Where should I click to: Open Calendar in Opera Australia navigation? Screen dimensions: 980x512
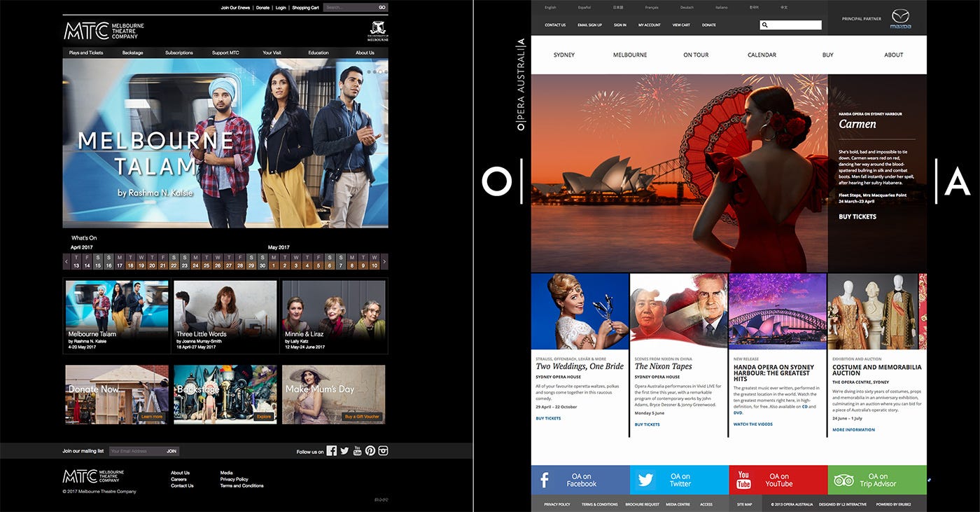click(x=762, y=55)
